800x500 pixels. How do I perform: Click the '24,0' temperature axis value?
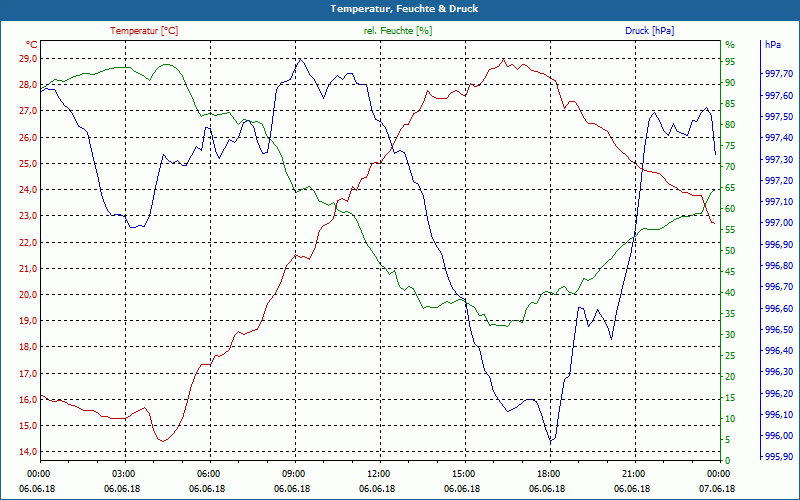(28, 189)
